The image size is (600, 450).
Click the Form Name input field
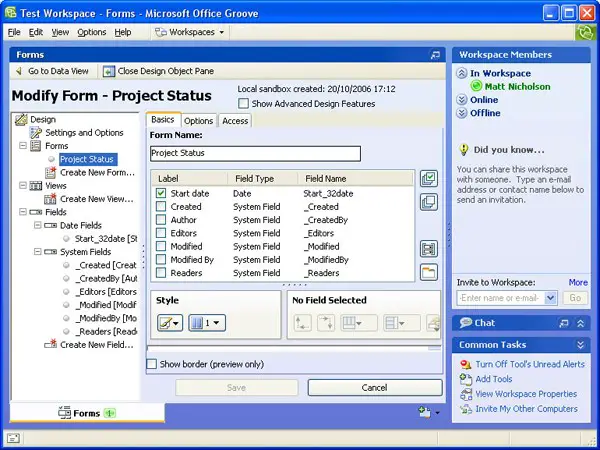click(255, 153)
